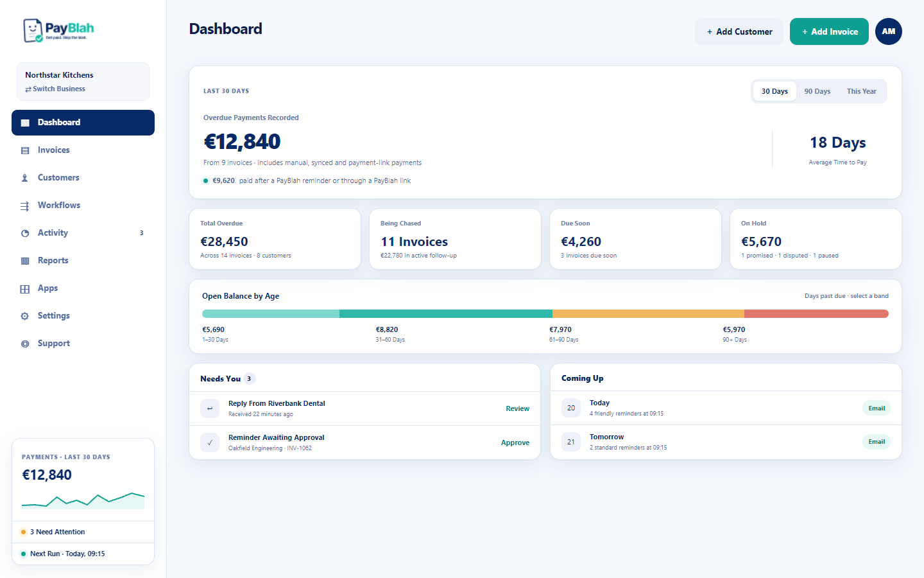
Task: Click the Activity badge showing 3
Action: point(142,233)
